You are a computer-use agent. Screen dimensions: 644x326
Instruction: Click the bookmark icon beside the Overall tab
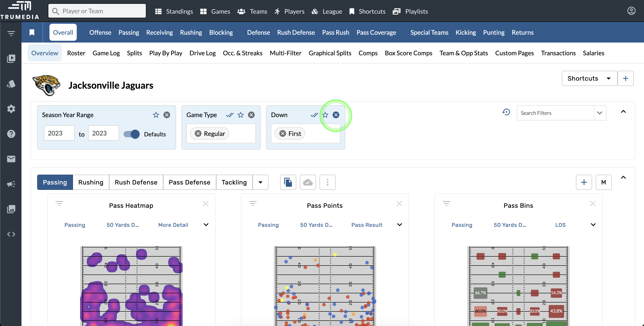pyautogui.click(x=32, y=32)
